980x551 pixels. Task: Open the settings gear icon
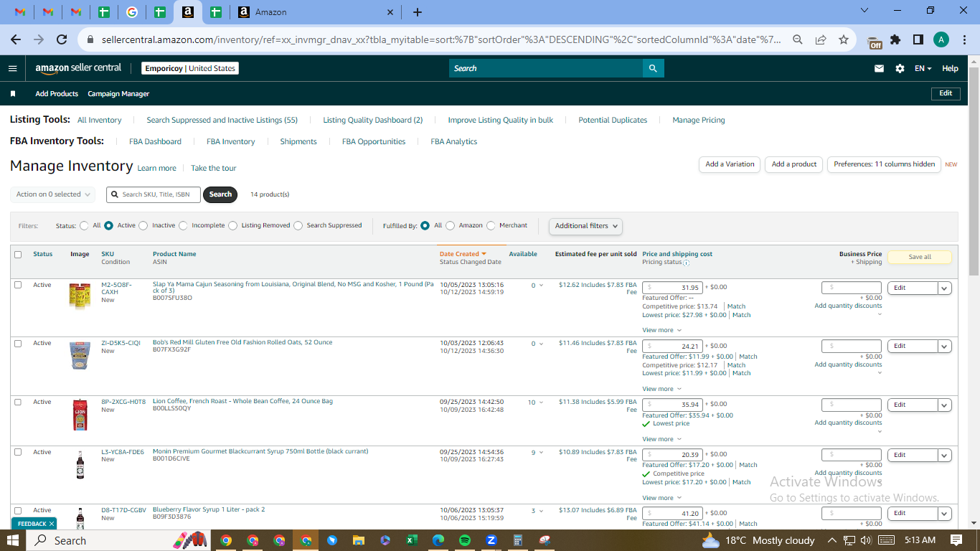pyautogui.click(x=900, y=68)
